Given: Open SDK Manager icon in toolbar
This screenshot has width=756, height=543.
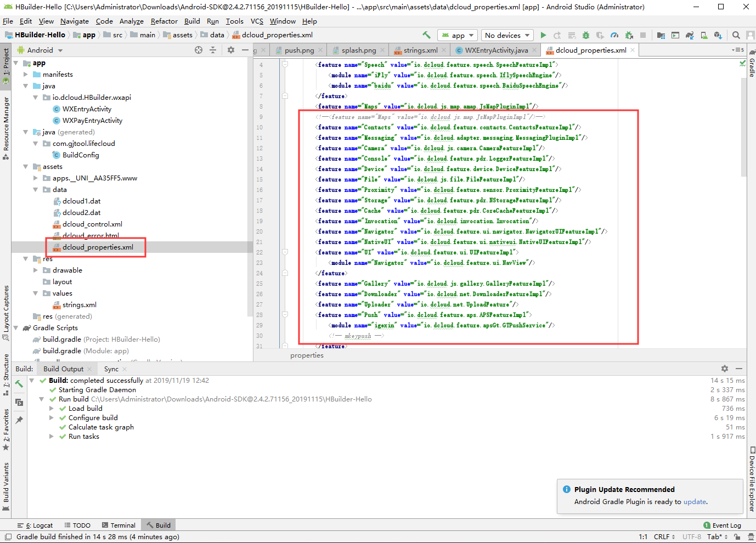Looking at the screenshot, I should pos(718,35).
